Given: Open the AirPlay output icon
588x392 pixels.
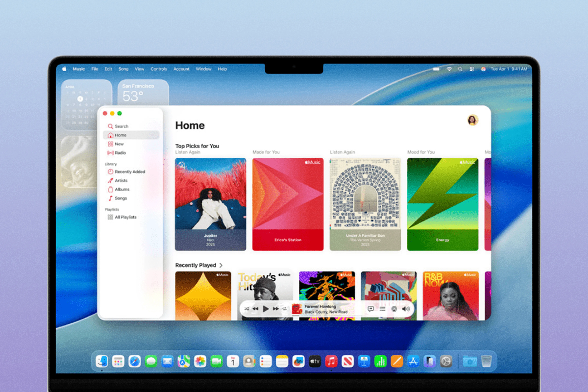Looking at the screenshot, I should 394,309.
